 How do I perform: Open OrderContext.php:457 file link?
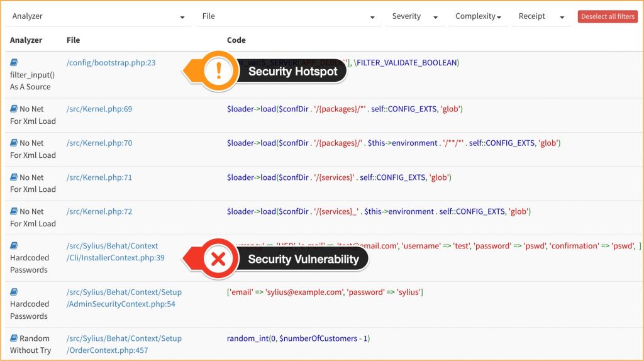124,344
